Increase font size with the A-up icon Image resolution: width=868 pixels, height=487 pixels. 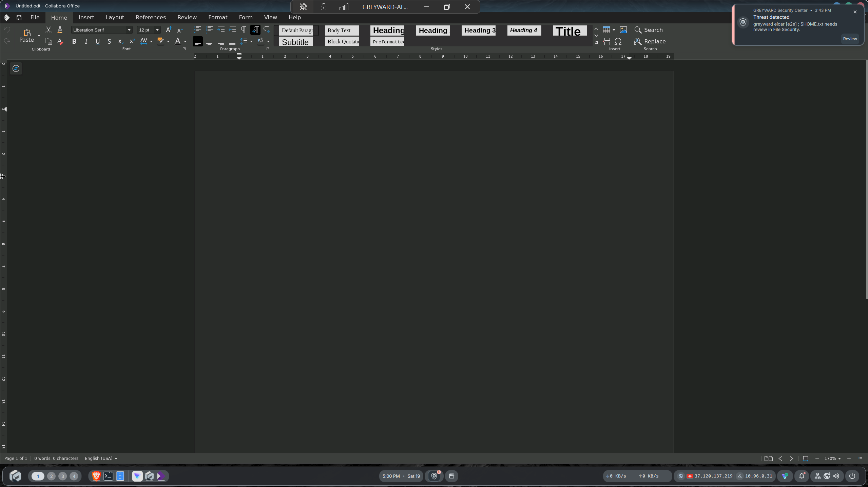click(x=169, y=30)
